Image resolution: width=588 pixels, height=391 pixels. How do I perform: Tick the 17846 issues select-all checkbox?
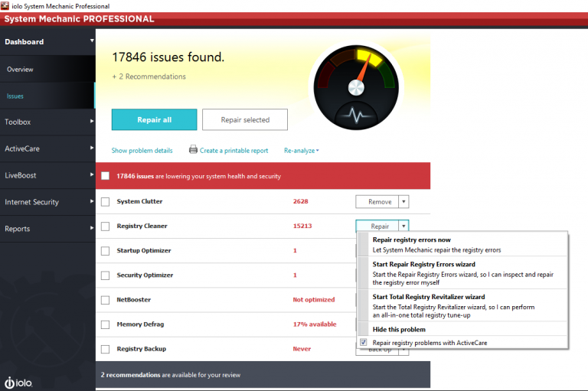click(106, 176)
